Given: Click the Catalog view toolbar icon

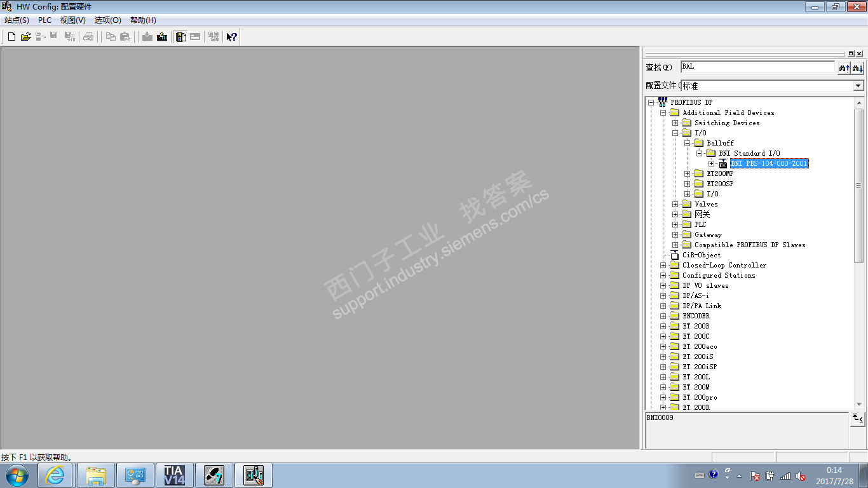Looking at the screenshot, I should (181, 37).
